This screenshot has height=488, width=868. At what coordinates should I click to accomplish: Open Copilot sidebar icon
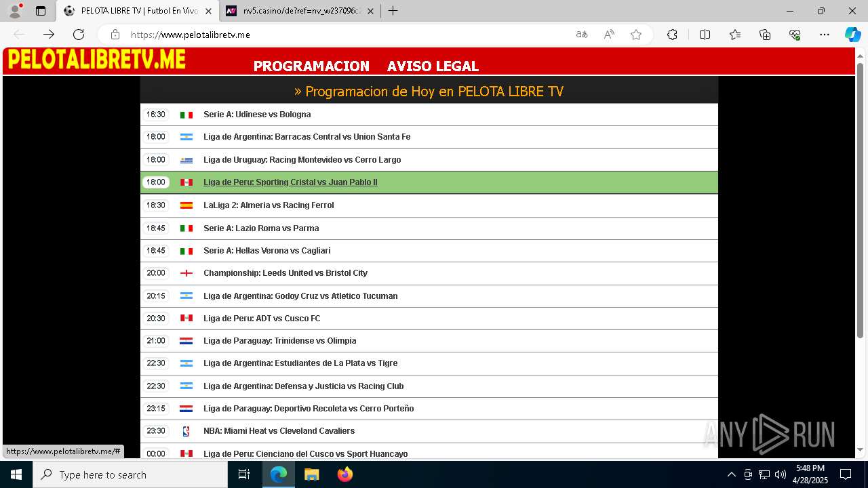click(852, 35)
